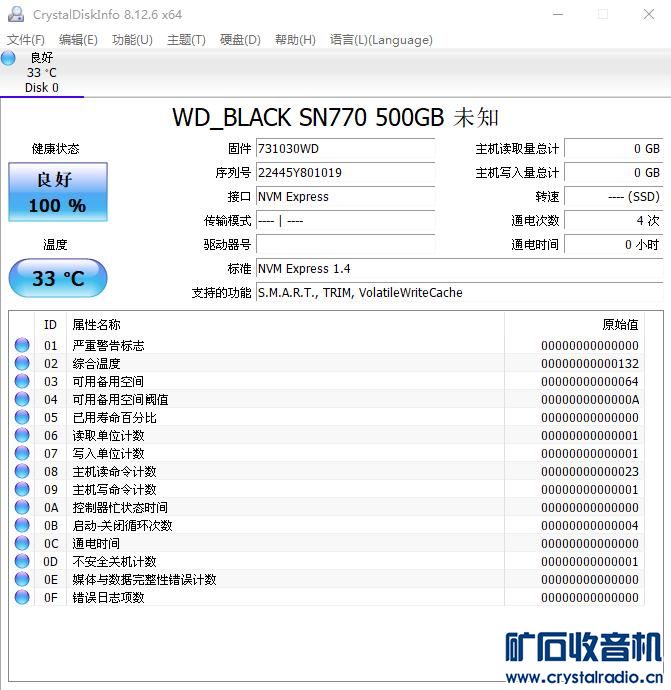Click raw value 00000000000064

[590, 382]
